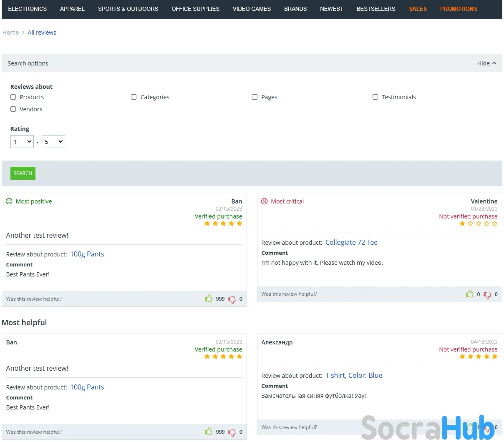
Task: Open Sports & Outdoors menu
Action: click(128, 9)
